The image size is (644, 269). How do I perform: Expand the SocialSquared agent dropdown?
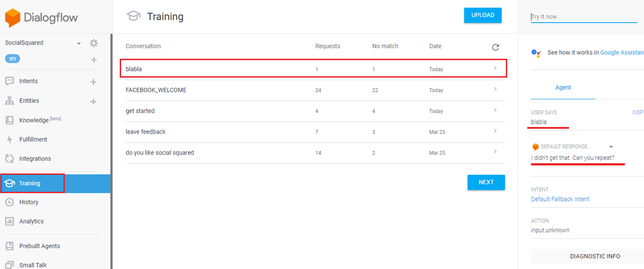79,44
